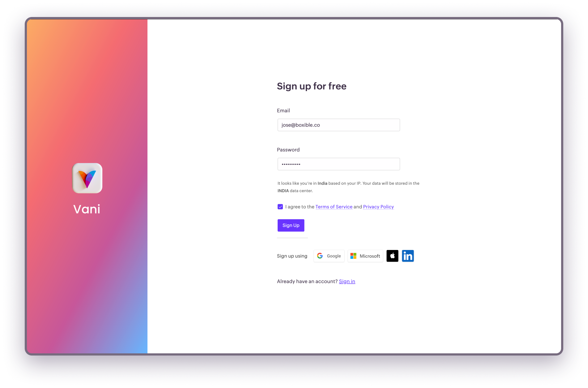The height and width of the screenshot is (388, 588).
Task: Click the "Sign up for free" heading
Action: (312, 86)
